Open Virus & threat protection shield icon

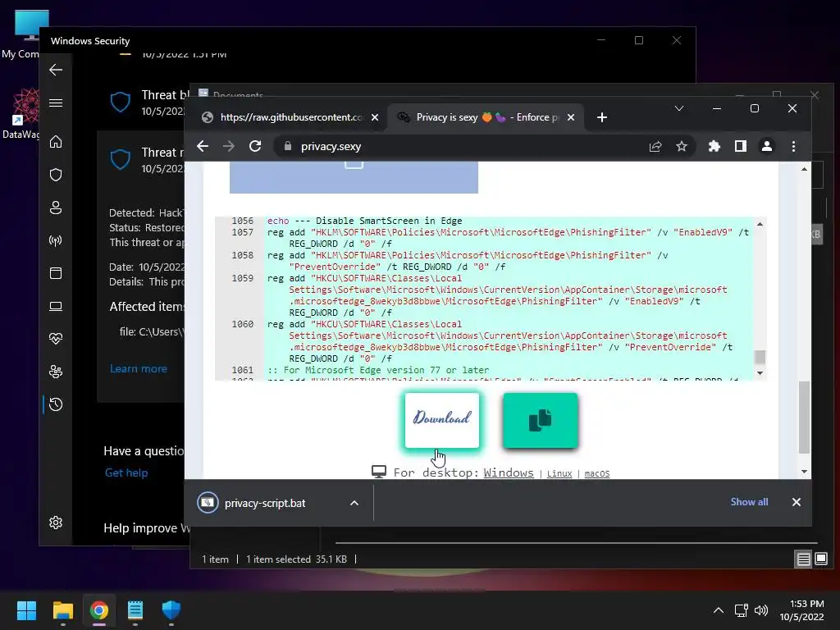pyautogui.click(x=56, y=175)
